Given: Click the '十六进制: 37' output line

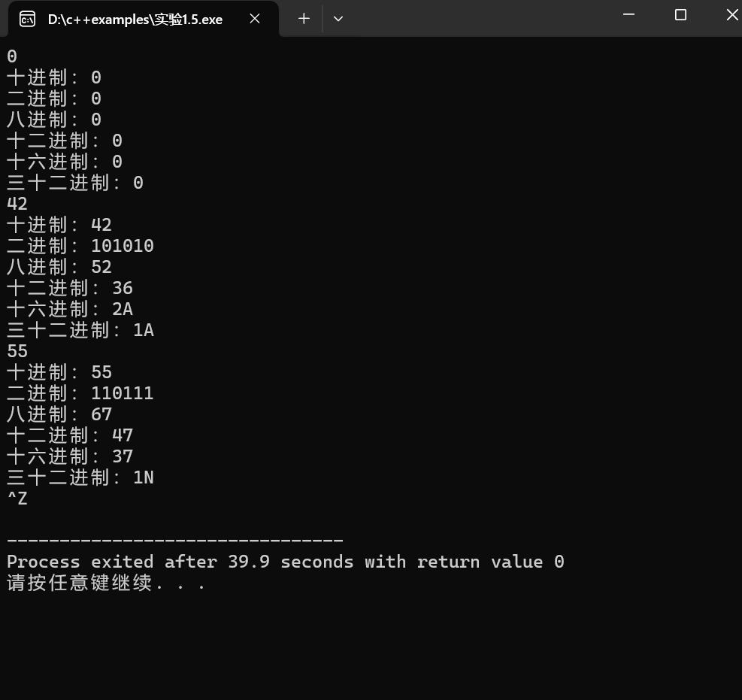Looking at the screenshot, I should tap(70, 456).
